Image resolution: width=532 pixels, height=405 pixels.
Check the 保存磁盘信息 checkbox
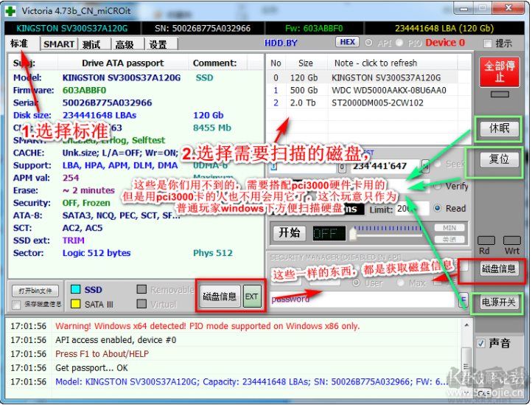click(x=16, y=305)
